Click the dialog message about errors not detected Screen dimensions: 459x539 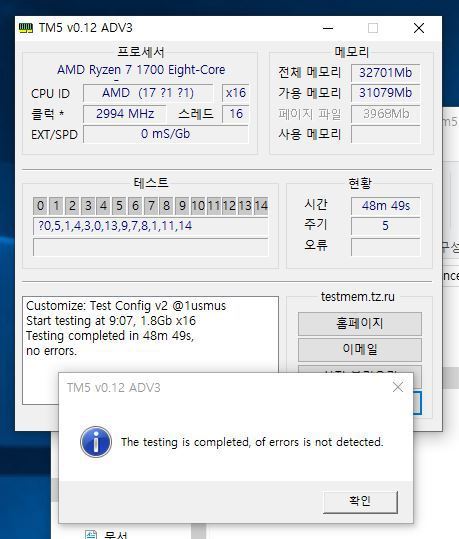point(252,442)
